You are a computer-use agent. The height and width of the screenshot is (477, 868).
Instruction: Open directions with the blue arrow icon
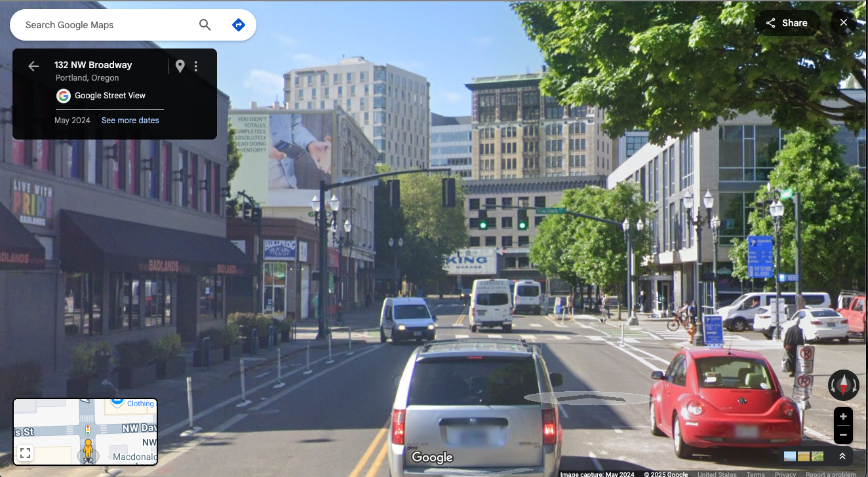click(x=239, y=25)
